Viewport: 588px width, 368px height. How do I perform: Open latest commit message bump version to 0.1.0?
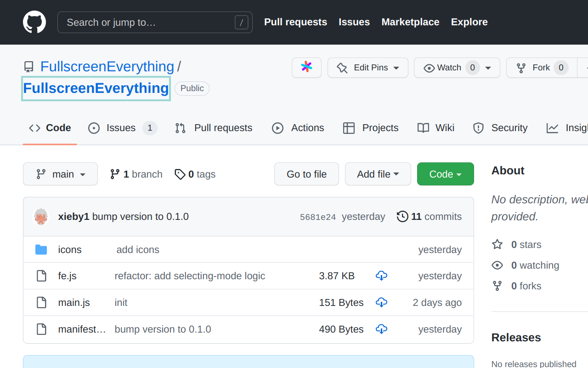(141, 217)
